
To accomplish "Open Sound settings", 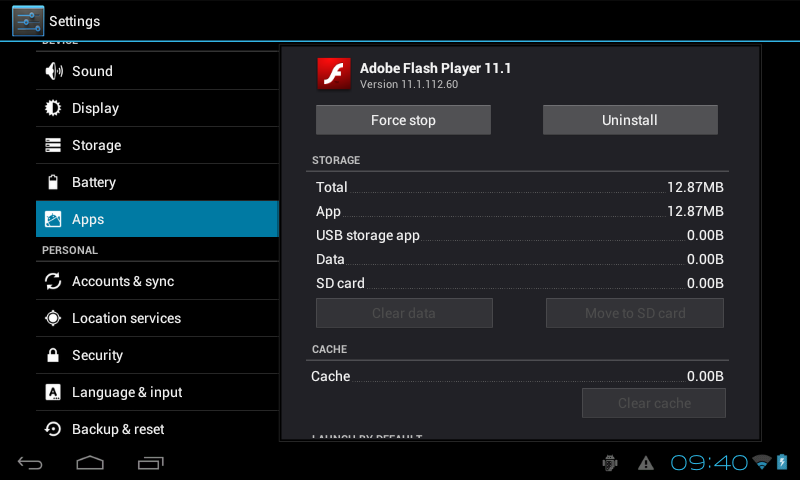I will [x=157, y=71].
